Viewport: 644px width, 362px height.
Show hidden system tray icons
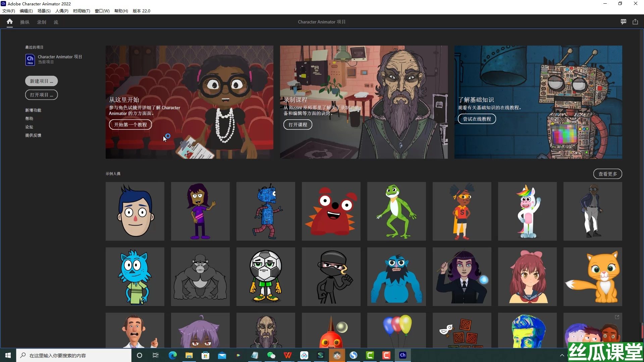click(x=562, y=355)
